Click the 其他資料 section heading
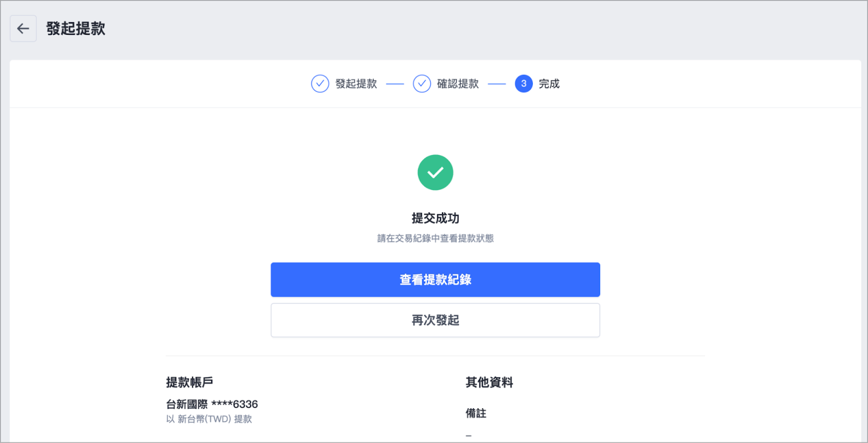The width and height of the screenshot is (868, 443). coord(489,382)
